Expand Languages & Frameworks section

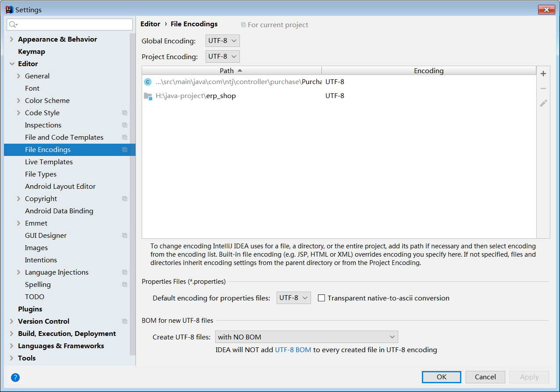tap(11, 346)
